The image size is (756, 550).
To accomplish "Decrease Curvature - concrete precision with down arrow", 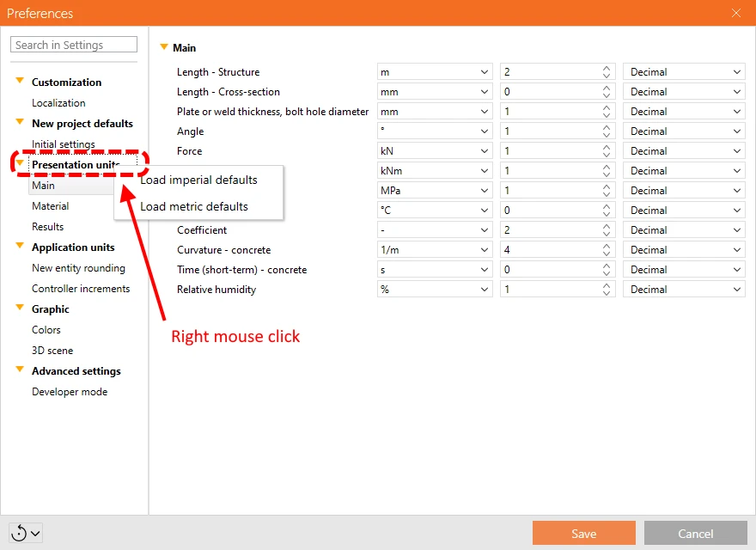I will tap(607, 254).
